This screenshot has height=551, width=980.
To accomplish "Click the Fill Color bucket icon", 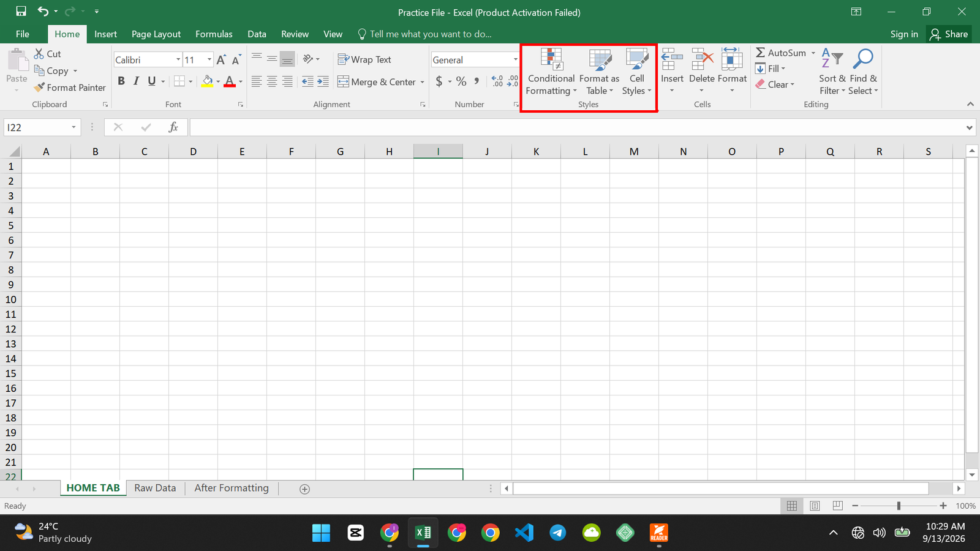I will point(208,81).
